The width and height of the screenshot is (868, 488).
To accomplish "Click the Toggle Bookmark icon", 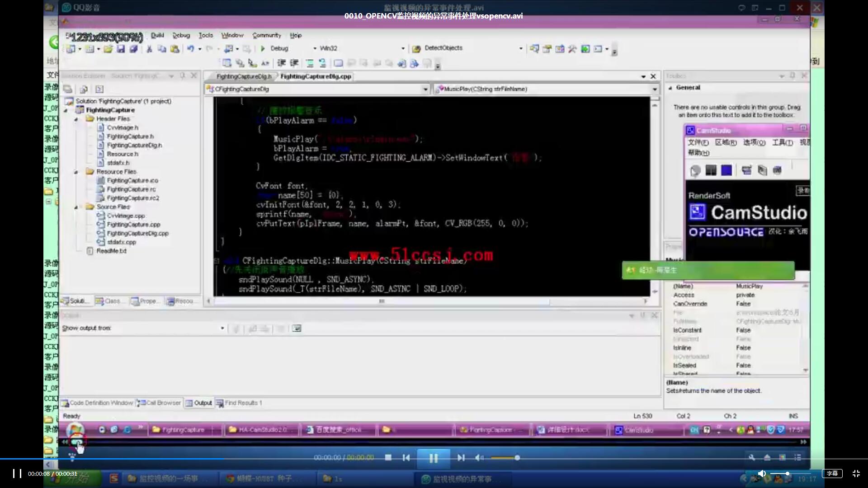I will click(x=338, y=63).
